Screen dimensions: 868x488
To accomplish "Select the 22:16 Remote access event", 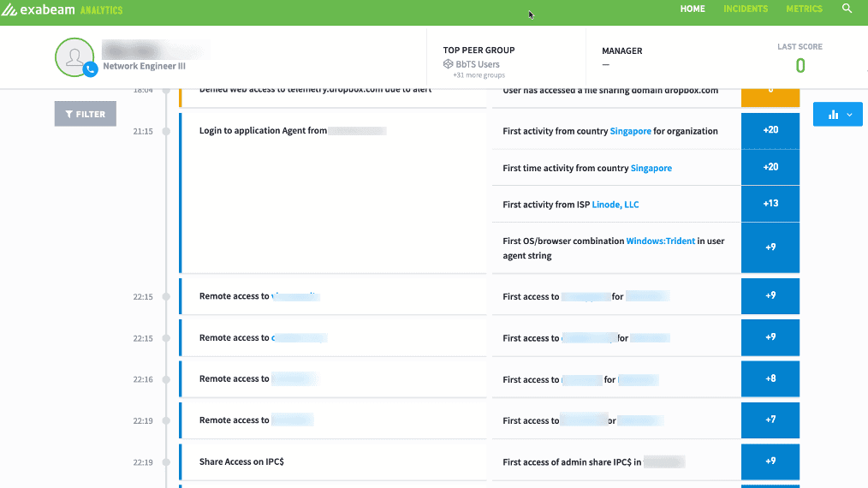I will click(333, 379).
